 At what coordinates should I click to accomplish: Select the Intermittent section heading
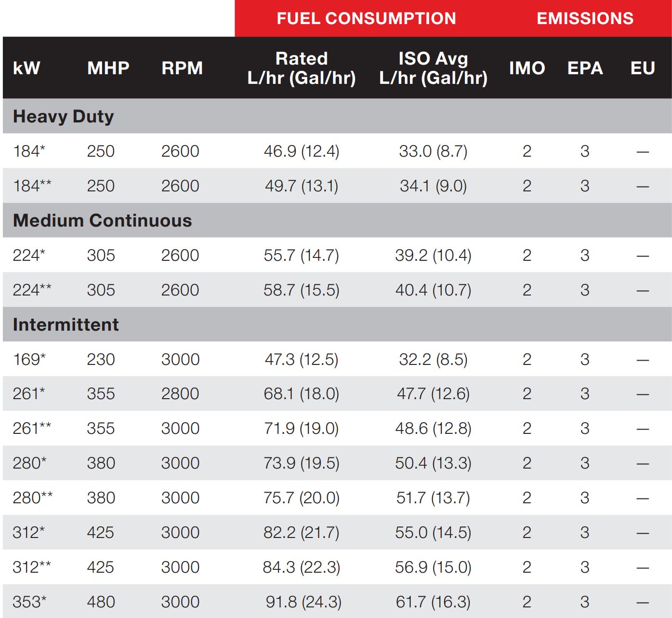(66, 324)
